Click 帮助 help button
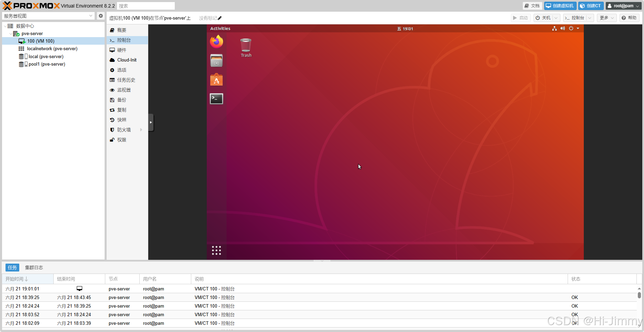The image size is (644, 332). click(629, 18)
